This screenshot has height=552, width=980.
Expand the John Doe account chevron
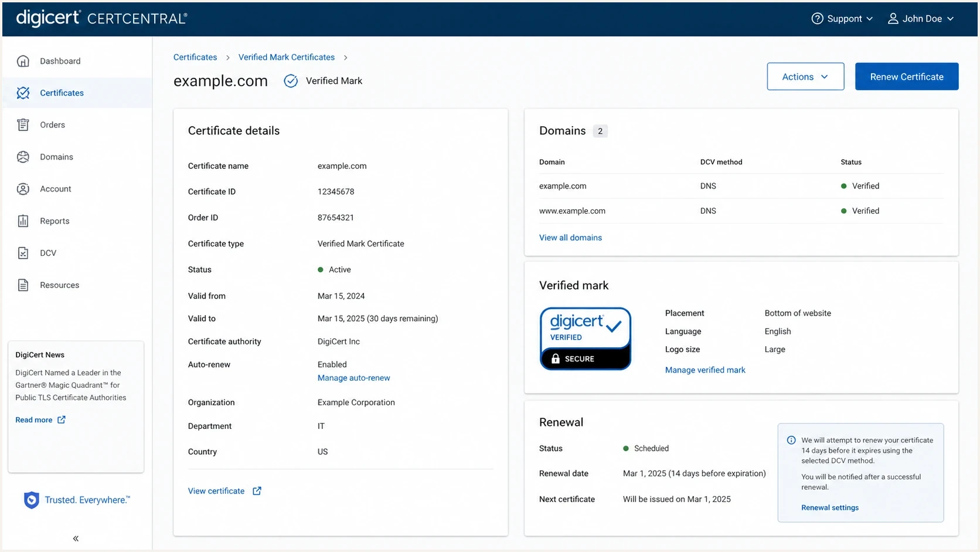(950, 19)
